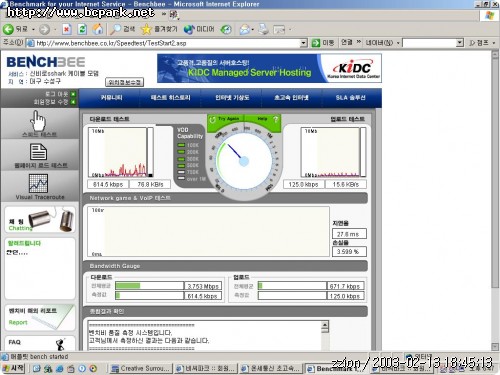Click the IE Back arrow button
Image resolution: width=500 pixels, height=375 pixels.
pos(8,29)
